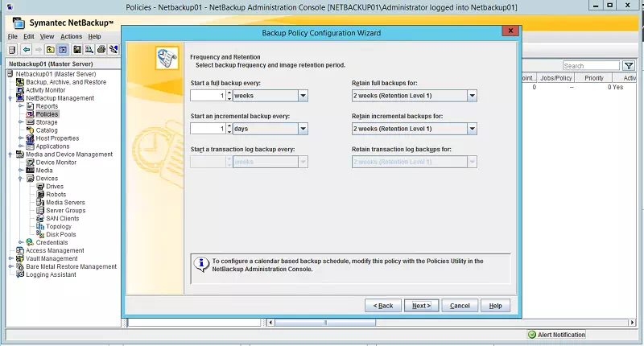Click the filter funnel icon beside Search
The height and width of the screenshot is (346, 644).
pyautogui.click(x=629, y=66)
